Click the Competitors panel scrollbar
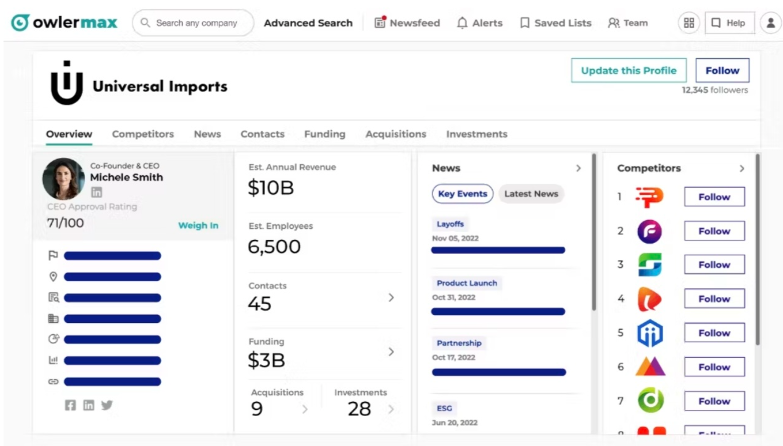Image resolution: width=783 pixels, height=446 pixels. [758, 250]
